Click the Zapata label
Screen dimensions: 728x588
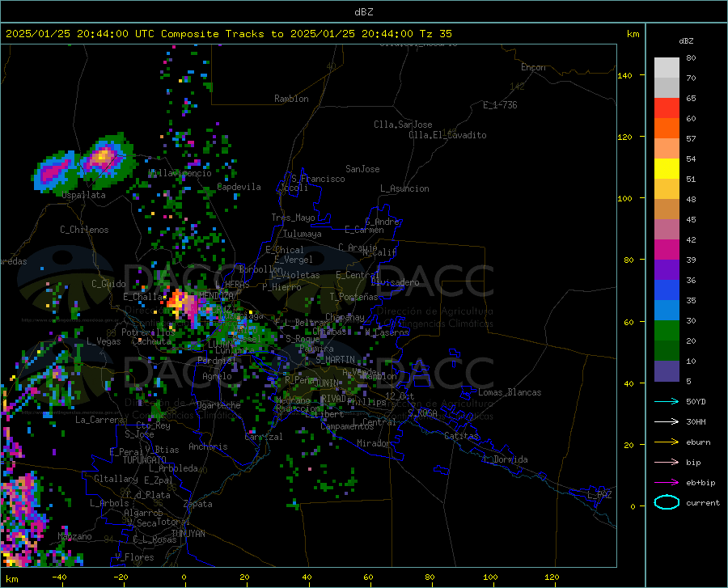point(198,504)
